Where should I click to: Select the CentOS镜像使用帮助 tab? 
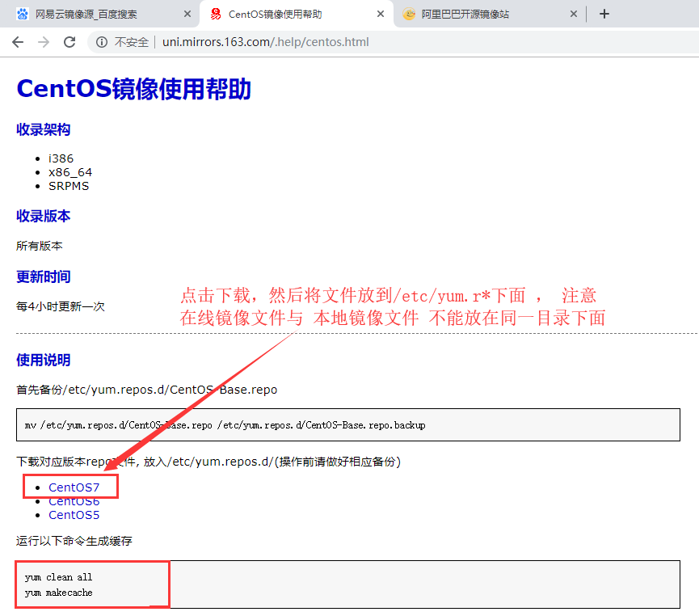click(x=297, y=15)
